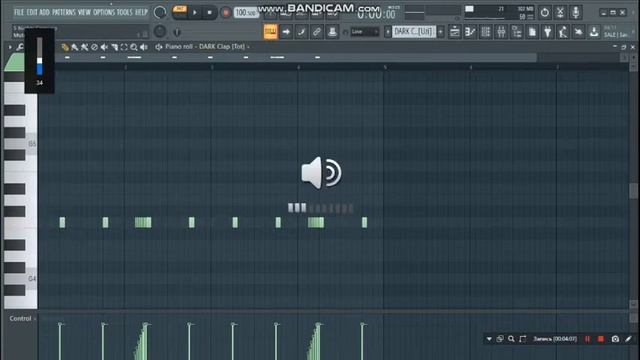Open the ADD menu
The image size is (640, 360).
[x=44, y=12]
